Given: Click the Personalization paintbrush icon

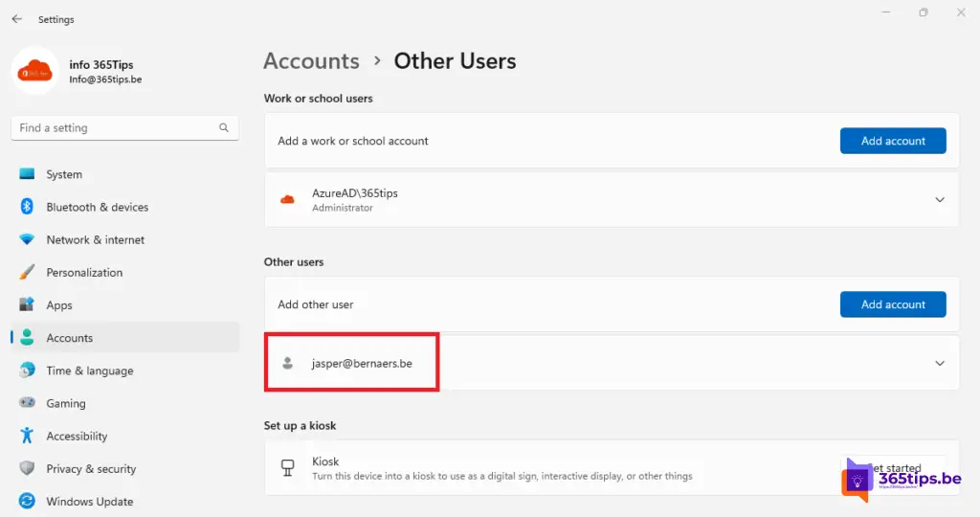Looking at the screenshot, I should (27, 273).
